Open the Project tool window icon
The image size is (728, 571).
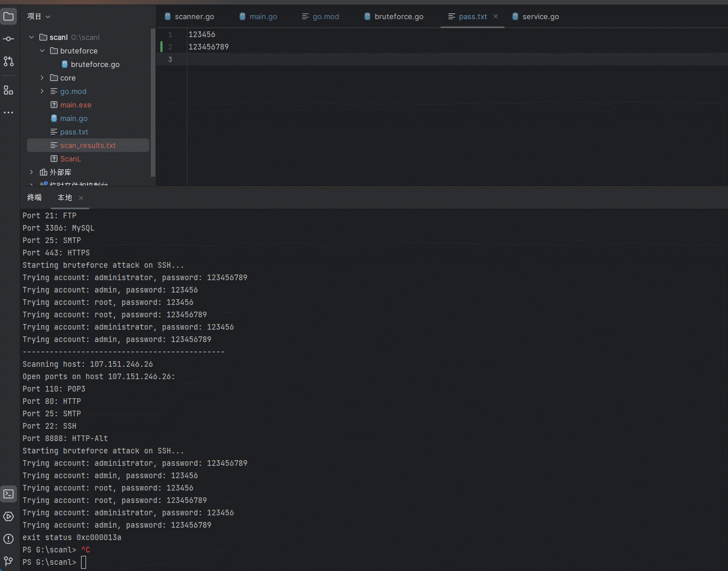(8, 16)
